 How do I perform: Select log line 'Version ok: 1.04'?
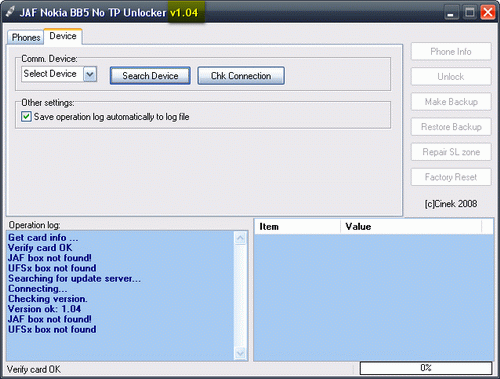(x=44, y=309)
